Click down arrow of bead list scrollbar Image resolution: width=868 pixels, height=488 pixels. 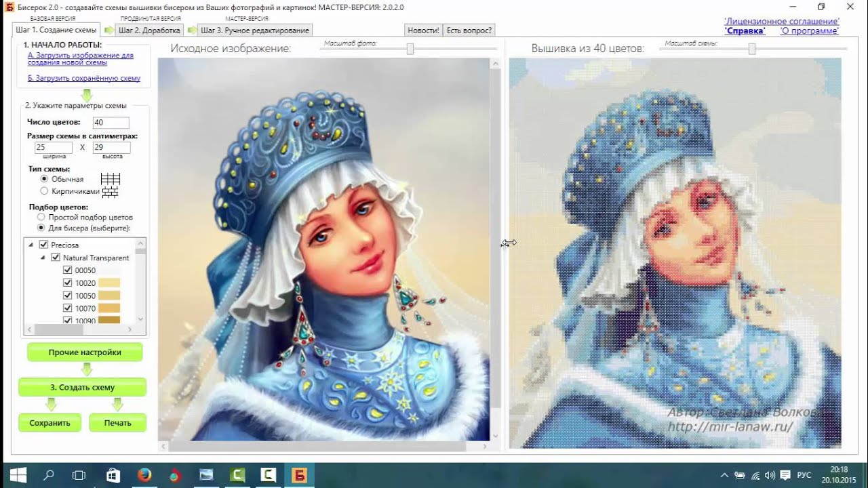click(140, 319)
